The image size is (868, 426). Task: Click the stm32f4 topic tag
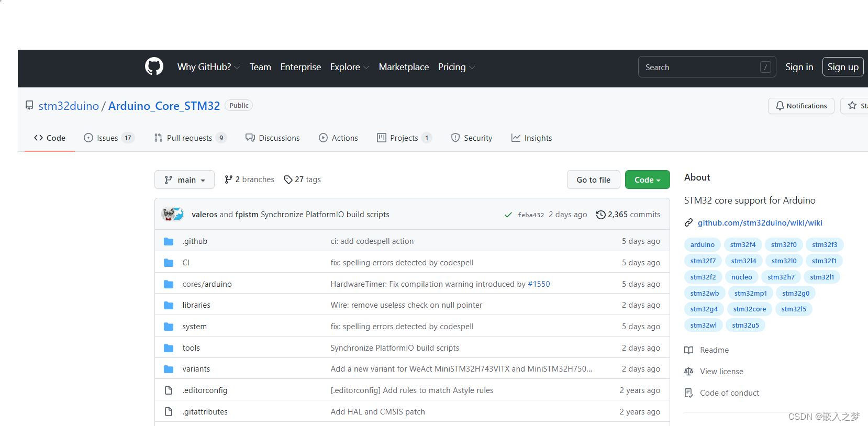[x=742, y=244]
